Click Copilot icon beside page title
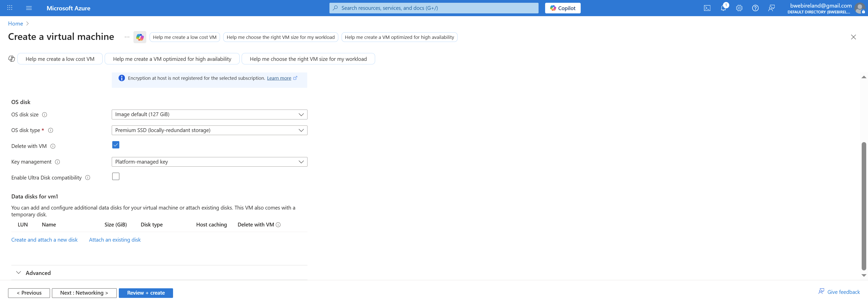This screenshot has width=868, height=308. [x=140, y=37]
